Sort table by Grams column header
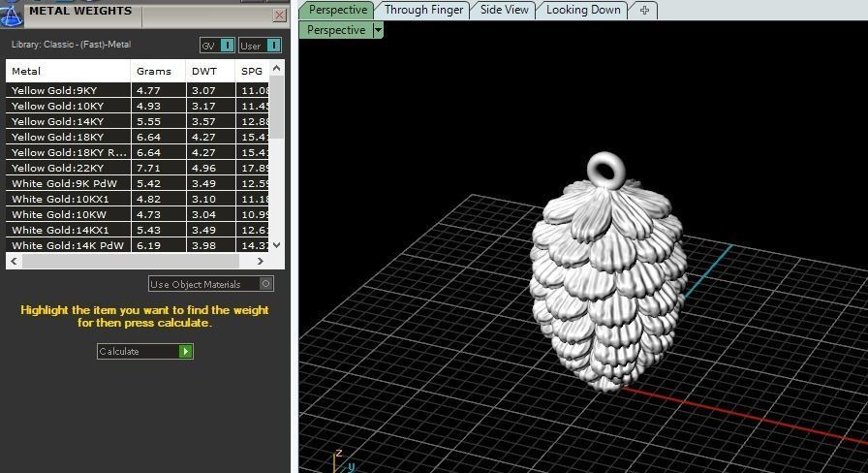Image resolution: width=868 pixels, height=473 pixels. (x=158, y=71)
